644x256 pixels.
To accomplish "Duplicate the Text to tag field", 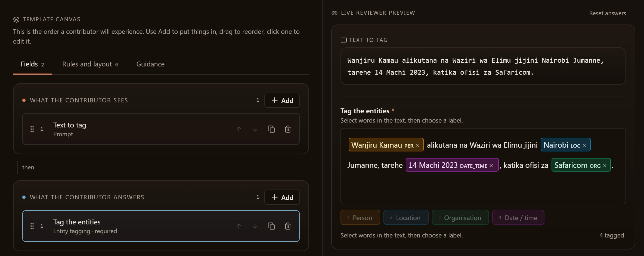I will [271, 129].
